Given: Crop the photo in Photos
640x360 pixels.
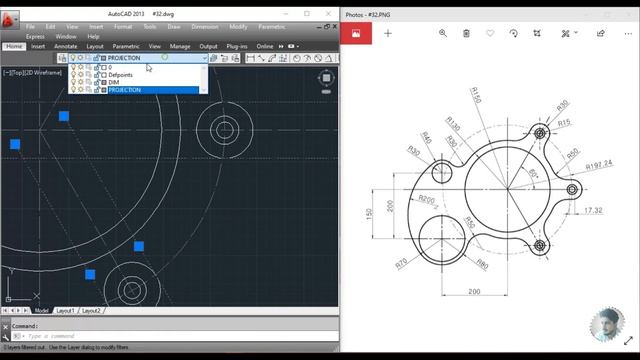Looking at the screenshot, I should click(x=537, y=33).
